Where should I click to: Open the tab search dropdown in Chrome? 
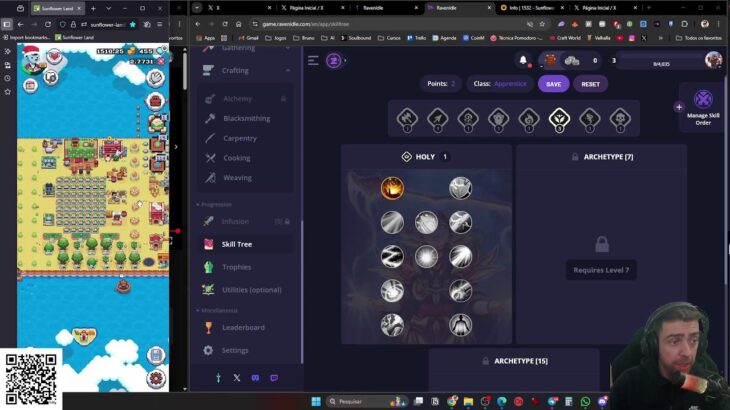click(197, 8)
